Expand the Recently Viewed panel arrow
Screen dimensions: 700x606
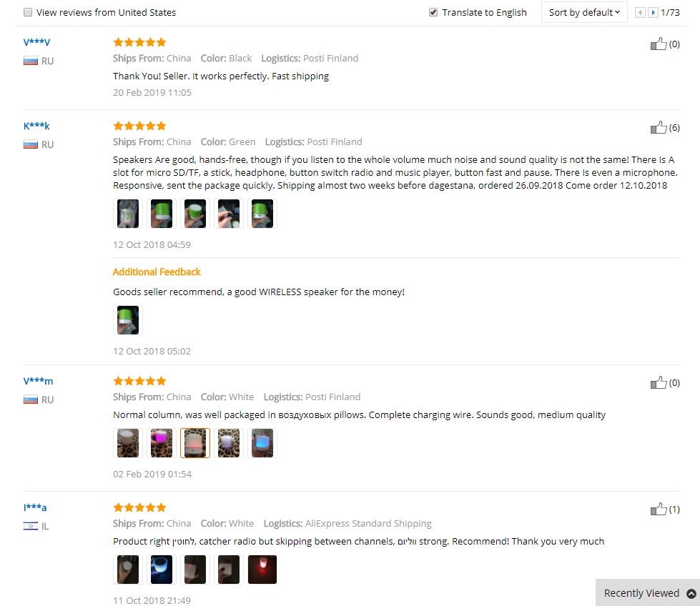click(691, 594)
